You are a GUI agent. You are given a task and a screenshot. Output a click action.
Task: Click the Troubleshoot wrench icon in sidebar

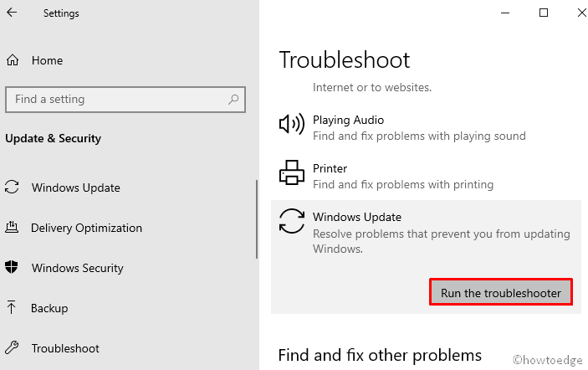click(12, 348)
